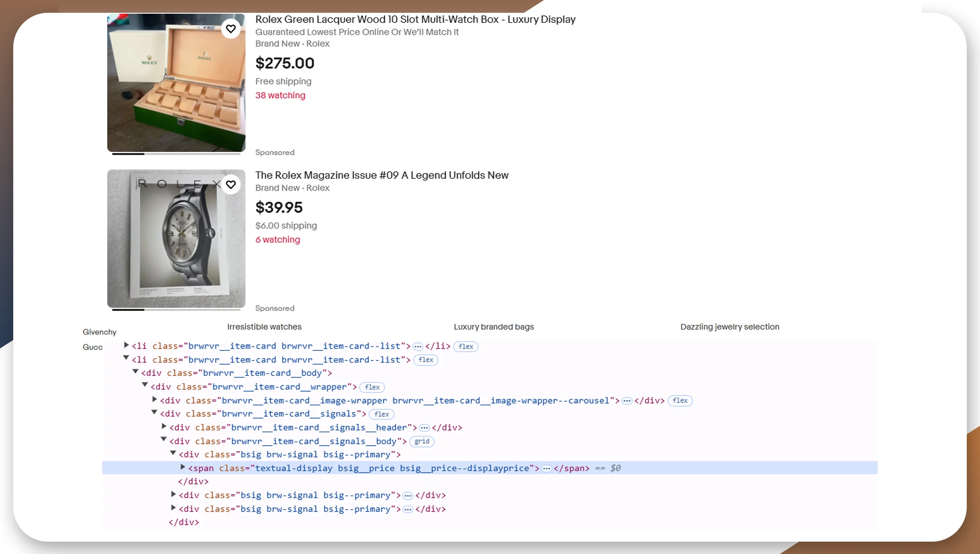980x554 pixels.
Task: View the Rolex Magazine cover image
Action: tap(176, 238)
